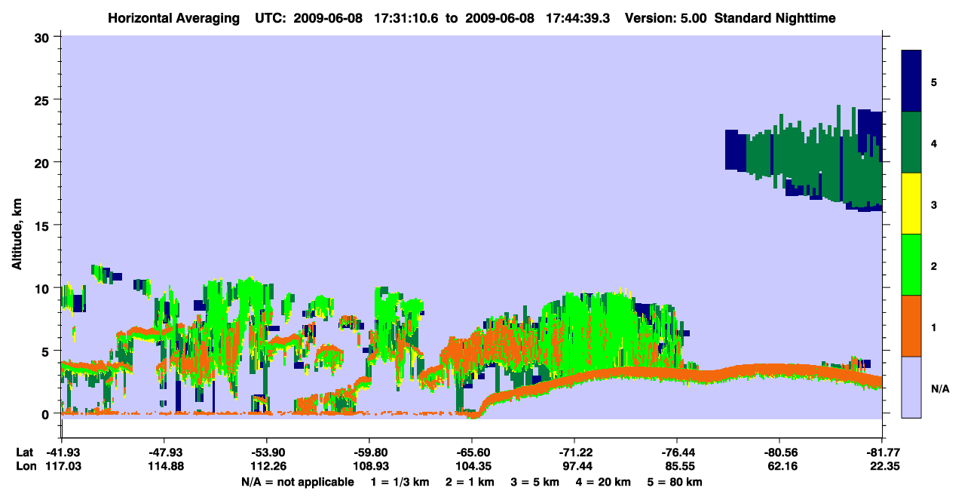Click the dark blue colorbar segment labeled 5
Viewport: 980px width, 503px height.
click(x=911, y=81)
